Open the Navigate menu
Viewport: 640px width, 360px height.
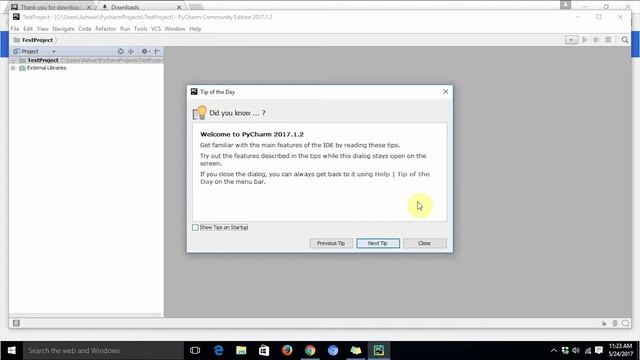coord(63,29)
